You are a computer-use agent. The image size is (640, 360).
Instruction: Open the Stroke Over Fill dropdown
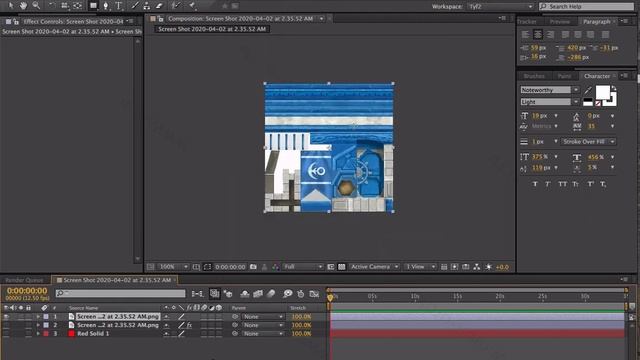pos(588,142)
